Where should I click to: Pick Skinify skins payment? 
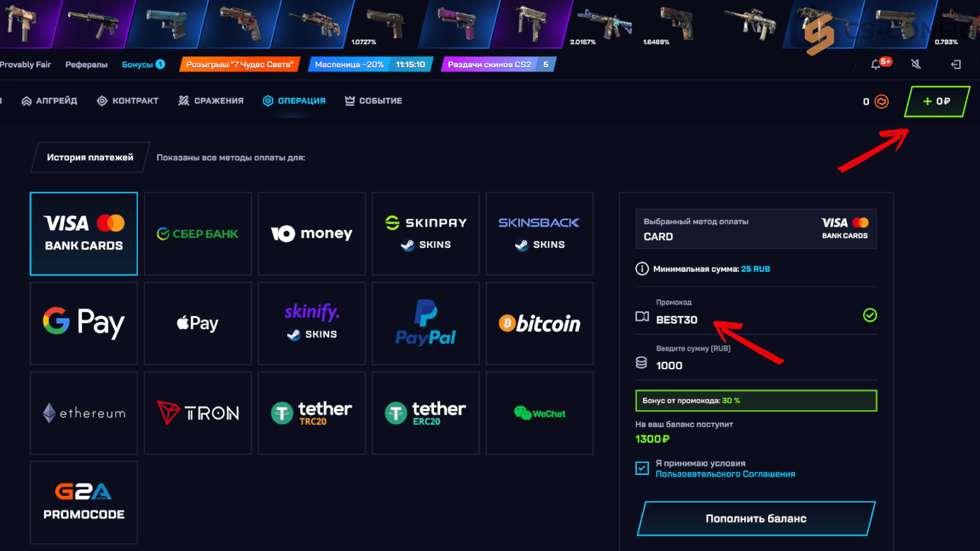click(312, 323)
